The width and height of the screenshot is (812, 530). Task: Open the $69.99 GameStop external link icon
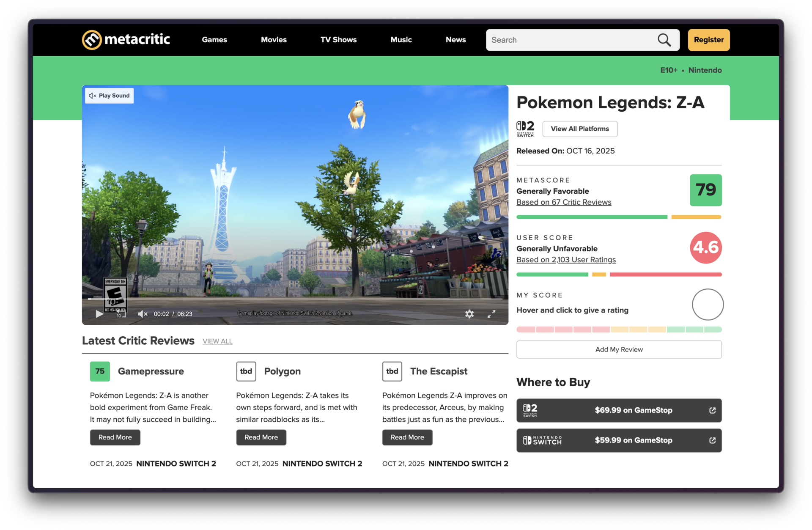pos(713,410)
